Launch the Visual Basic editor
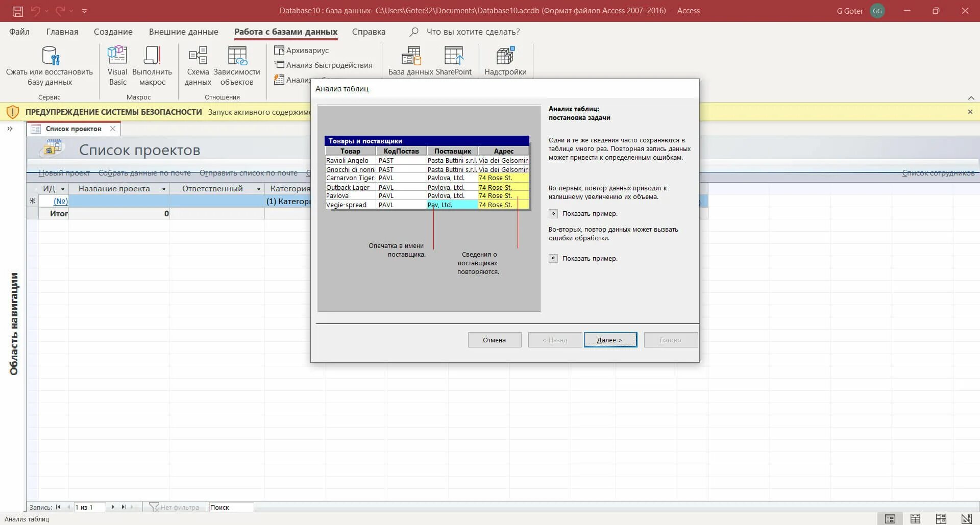This screenshot has width=980, height=525. [117, 66]
